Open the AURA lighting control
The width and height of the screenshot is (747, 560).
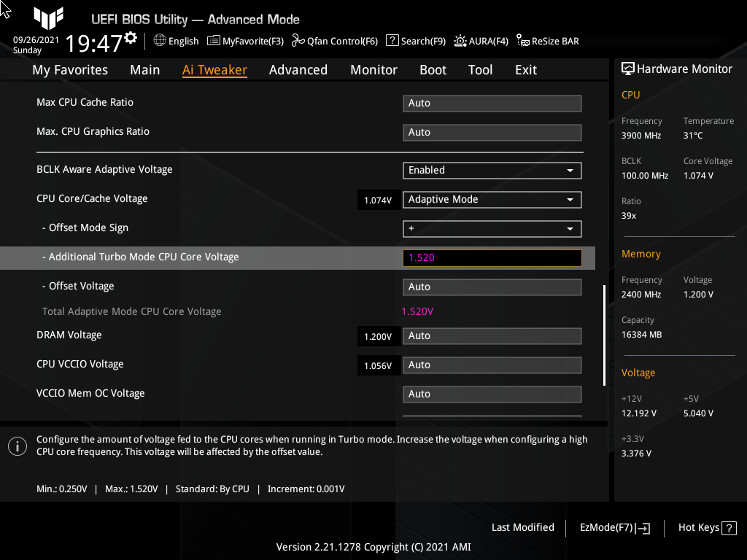[x=481, y=41]
